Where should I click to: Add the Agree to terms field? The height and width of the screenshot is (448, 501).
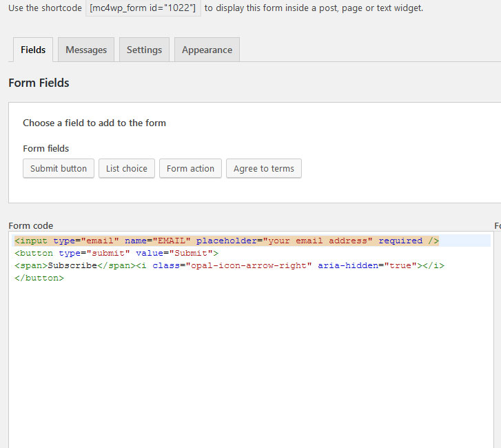(263, 168)
